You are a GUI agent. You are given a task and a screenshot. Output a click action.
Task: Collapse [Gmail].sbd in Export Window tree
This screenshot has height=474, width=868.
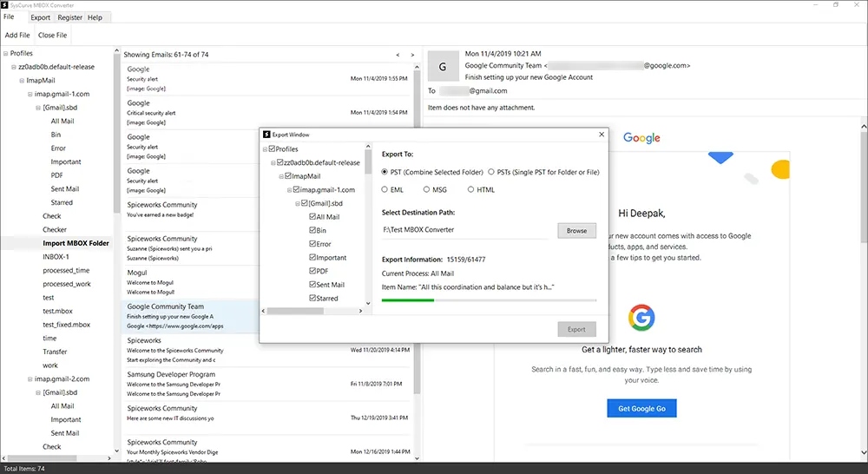298,204
